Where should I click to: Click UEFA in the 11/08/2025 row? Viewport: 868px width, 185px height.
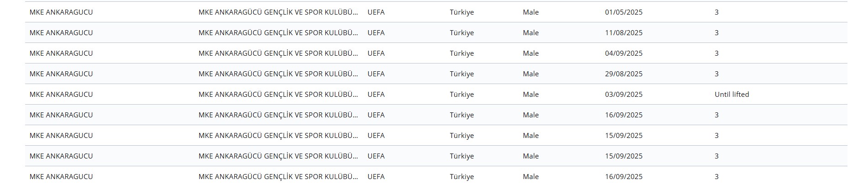(x=376, y=33)
